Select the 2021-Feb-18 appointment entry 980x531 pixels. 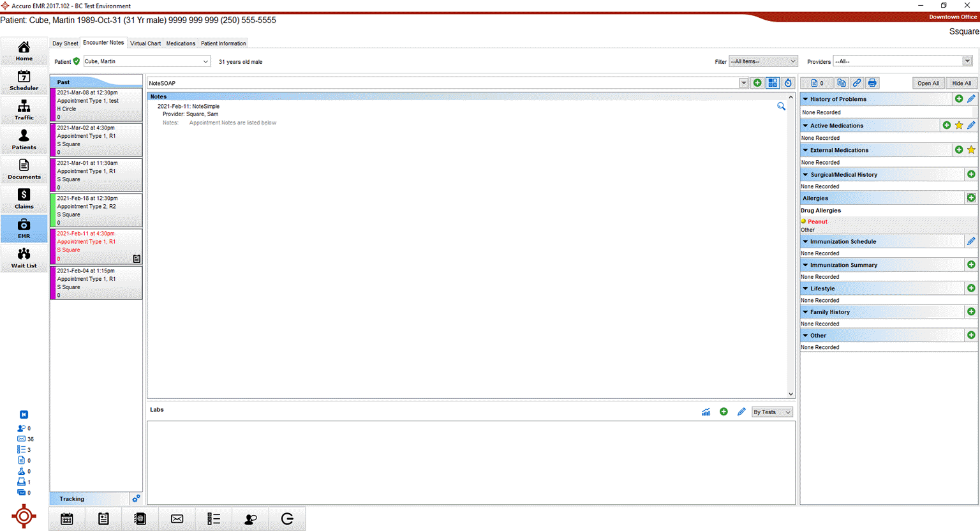click(96, 211)
